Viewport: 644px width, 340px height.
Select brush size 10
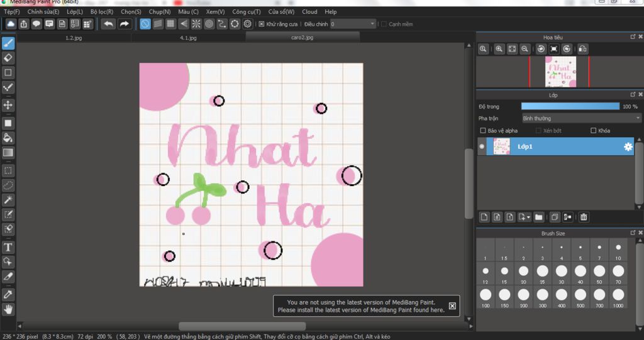click(618, 250)
